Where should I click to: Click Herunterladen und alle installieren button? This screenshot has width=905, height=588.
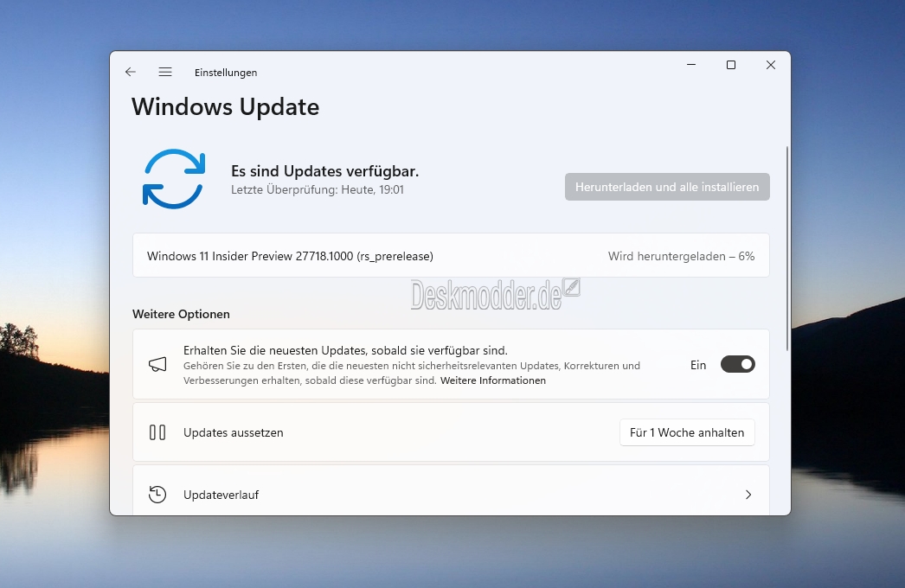point(667,187)
